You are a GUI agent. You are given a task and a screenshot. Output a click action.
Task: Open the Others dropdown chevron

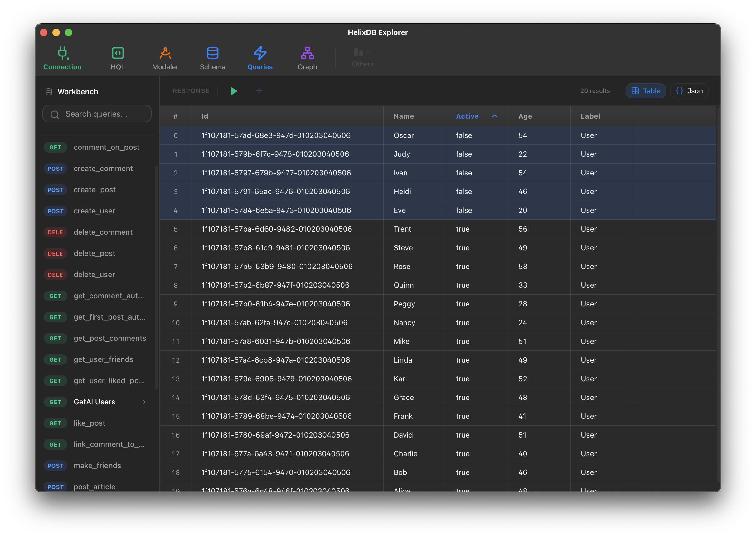coord(368,52)
